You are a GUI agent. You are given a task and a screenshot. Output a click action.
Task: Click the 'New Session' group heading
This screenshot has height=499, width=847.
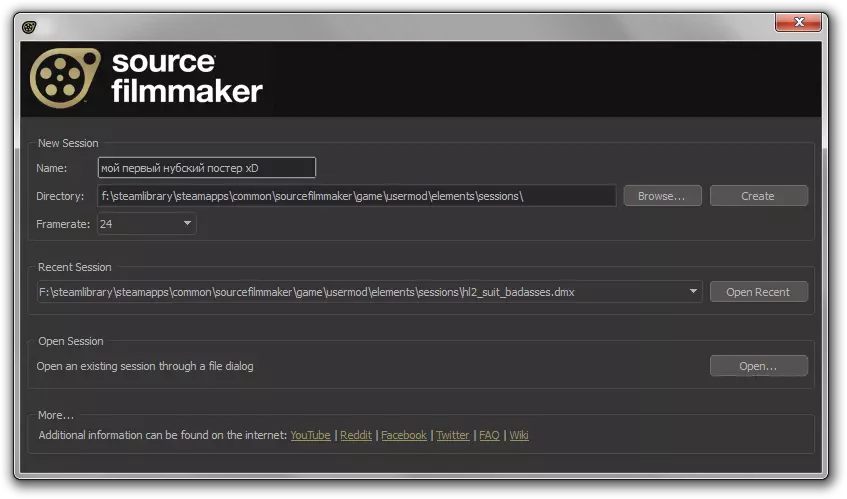68,143
